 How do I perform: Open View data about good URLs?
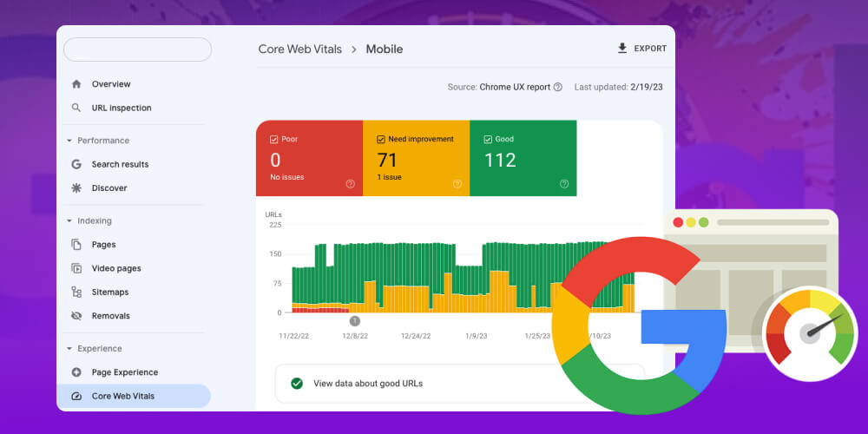(459, 383)
